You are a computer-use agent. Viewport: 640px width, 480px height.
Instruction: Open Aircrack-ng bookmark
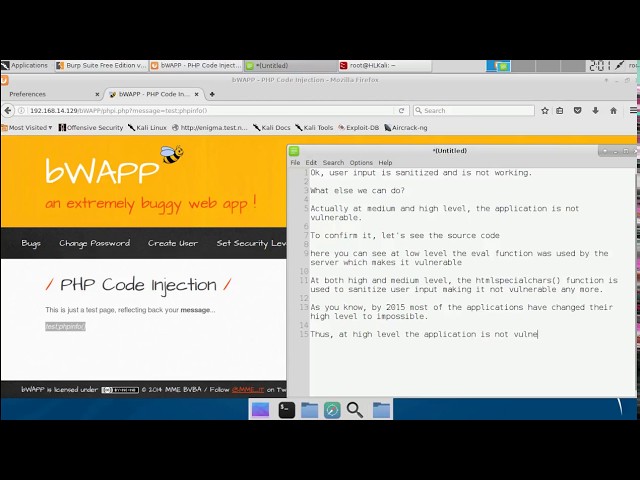click(406, 128)
